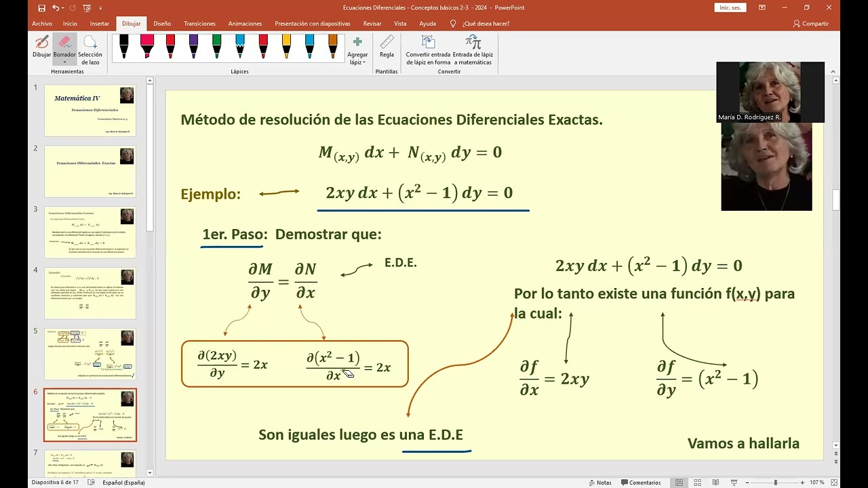Image resolution: width=868 pixels, height=488 pixels.
Task: Open the slide 4 thumbnail
Action: point(90,293)
